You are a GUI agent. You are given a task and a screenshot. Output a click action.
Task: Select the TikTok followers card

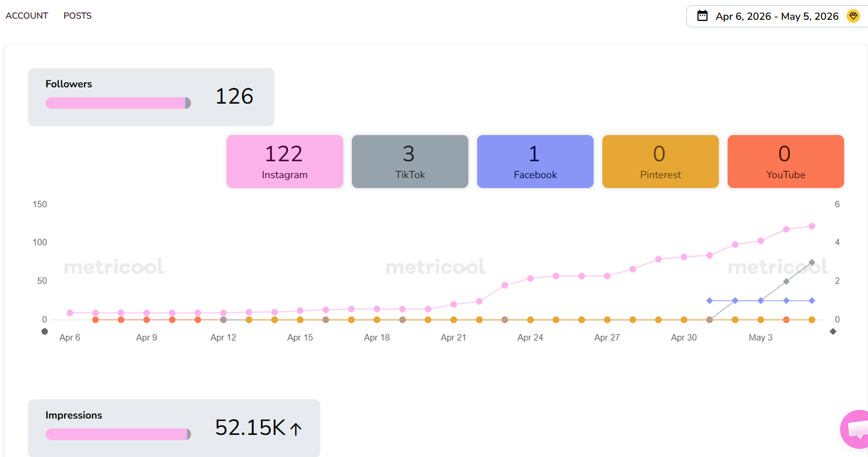410,161
